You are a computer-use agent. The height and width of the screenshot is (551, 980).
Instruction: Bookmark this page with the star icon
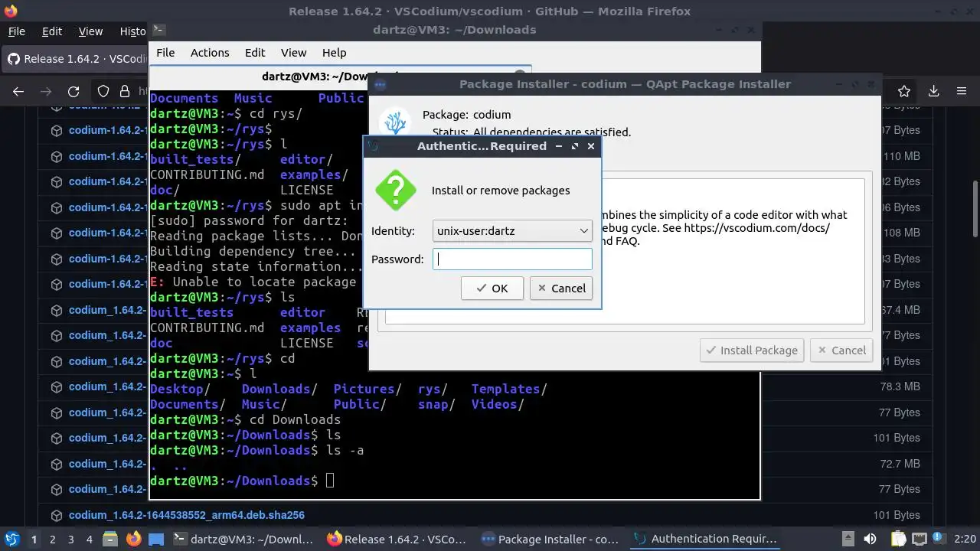point(904,91)
